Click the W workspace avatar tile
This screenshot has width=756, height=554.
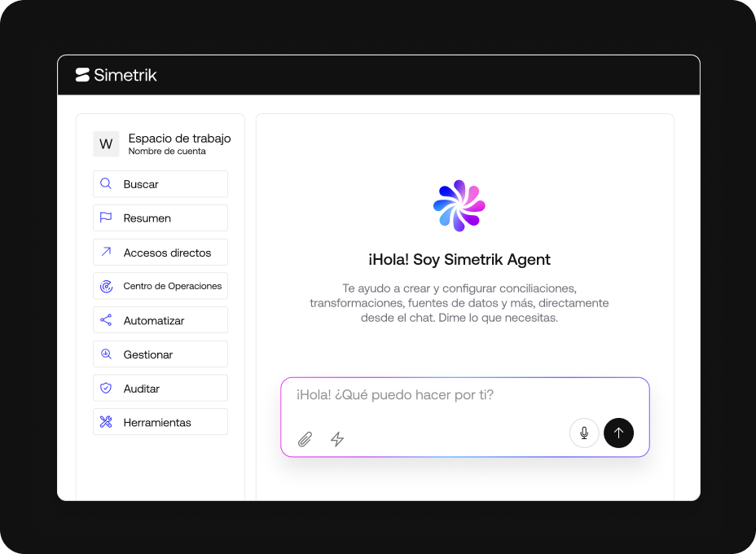[x=106, y=143]
